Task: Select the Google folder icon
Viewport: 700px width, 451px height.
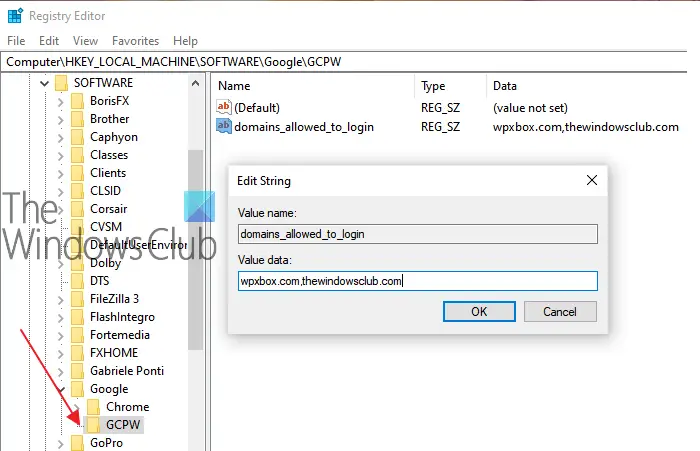Action: (77, 389)
